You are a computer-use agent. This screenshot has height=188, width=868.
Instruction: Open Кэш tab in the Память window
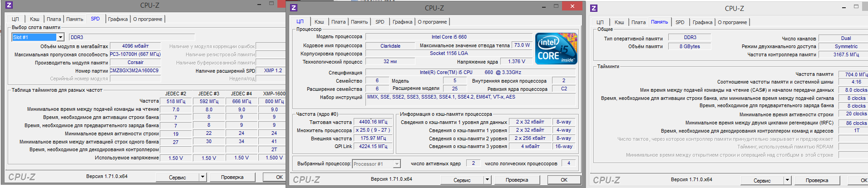619,22
